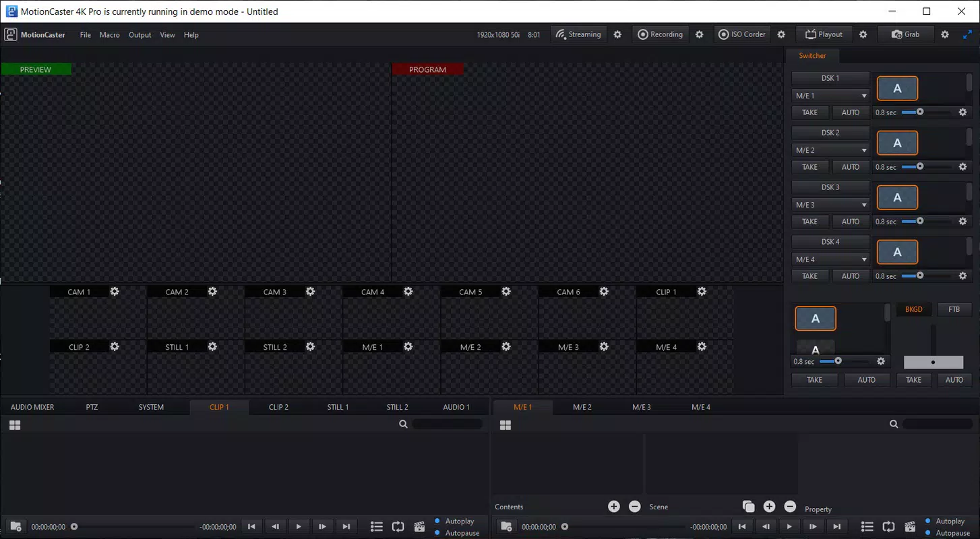Open DSK 1 source dropdown M/E 1
Screen dimensions: 980x539
tap(831, 96)
